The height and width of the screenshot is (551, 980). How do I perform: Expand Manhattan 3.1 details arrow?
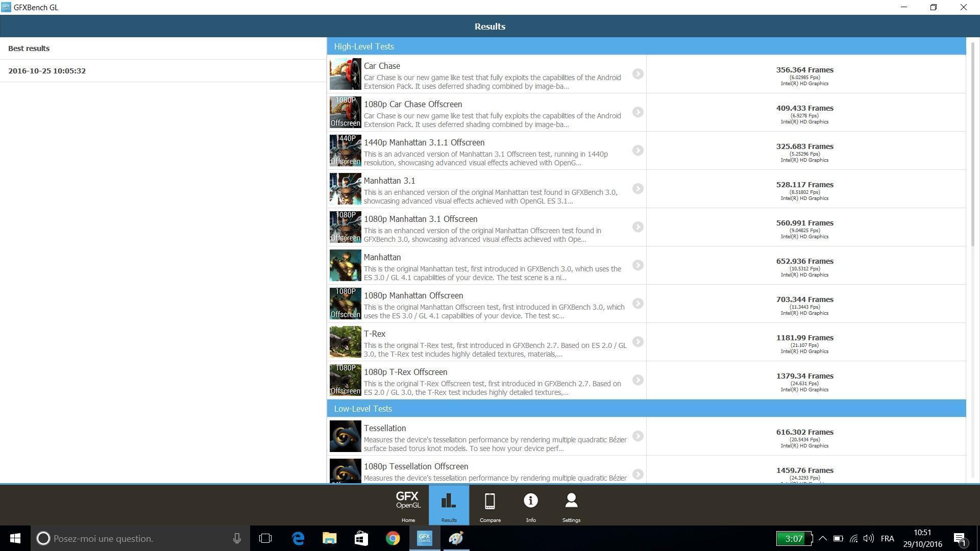638,189
